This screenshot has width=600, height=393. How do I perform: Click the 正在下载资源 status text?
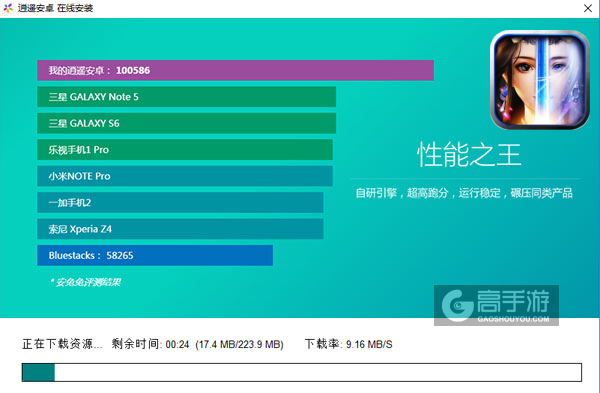pyautogui.click(x=62, y=344)
